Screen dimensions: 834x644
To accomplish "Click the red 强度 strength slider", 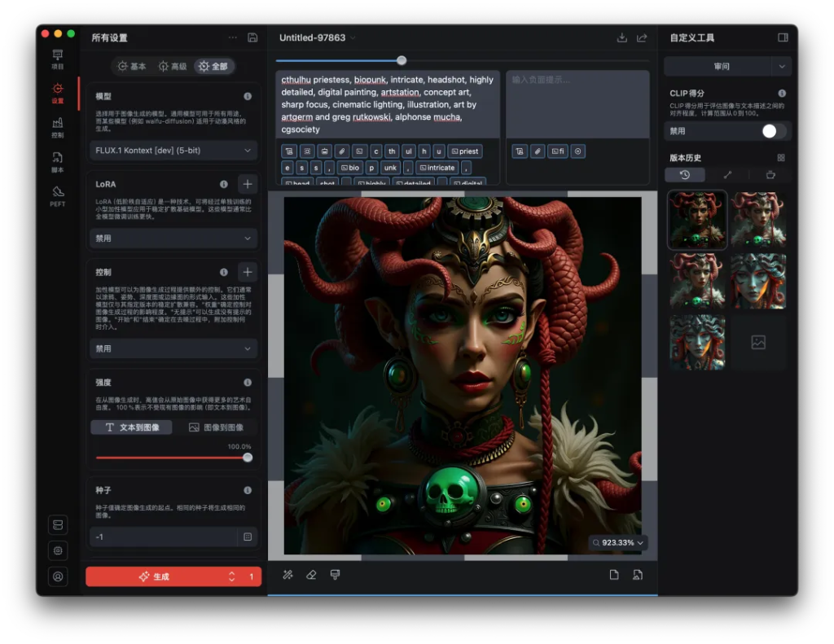I will click(x=173, y=458).
